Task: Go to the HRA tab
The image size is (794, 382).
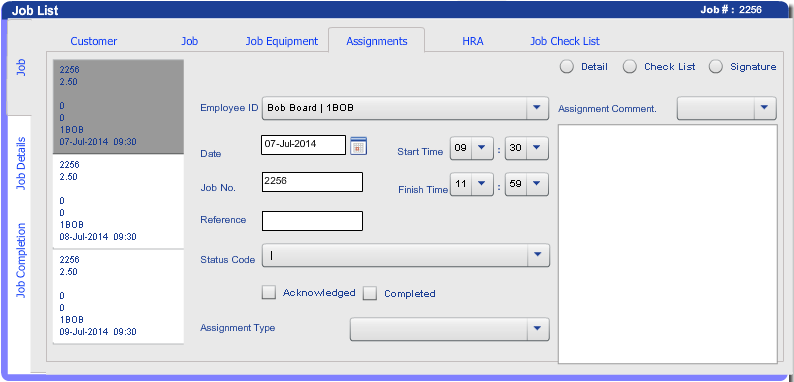Action: (x=472, y=41)
